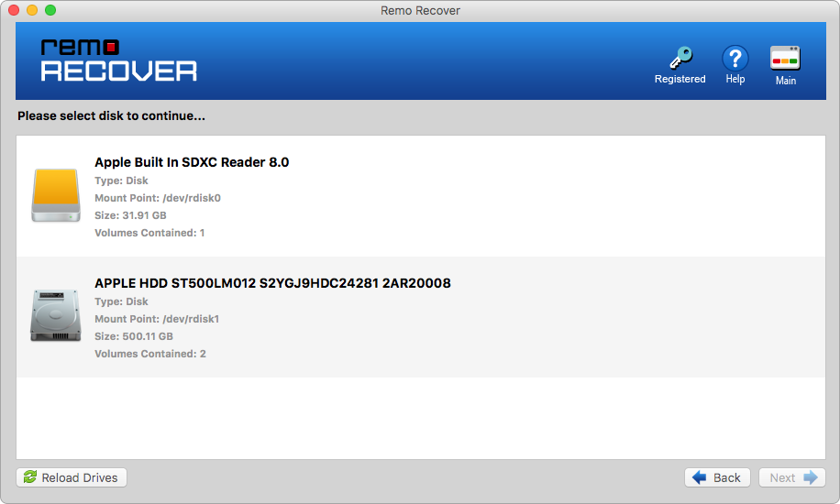Click the Reload Drives button
The width and height of the screenshot is (840, 504).
click(x=72, y=477)
